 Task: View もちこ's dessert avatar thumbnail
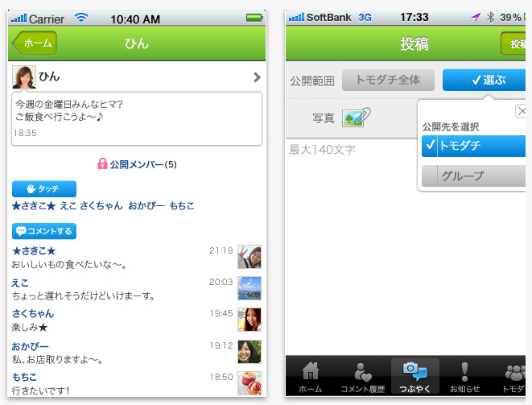pyautogui.click(x=250, y=383)
